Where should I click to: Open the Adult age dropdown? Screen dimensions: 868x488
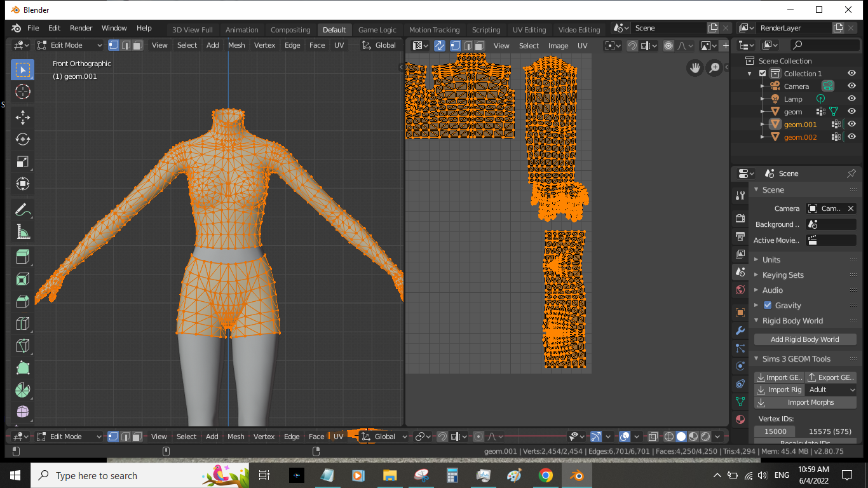(831, 390)
